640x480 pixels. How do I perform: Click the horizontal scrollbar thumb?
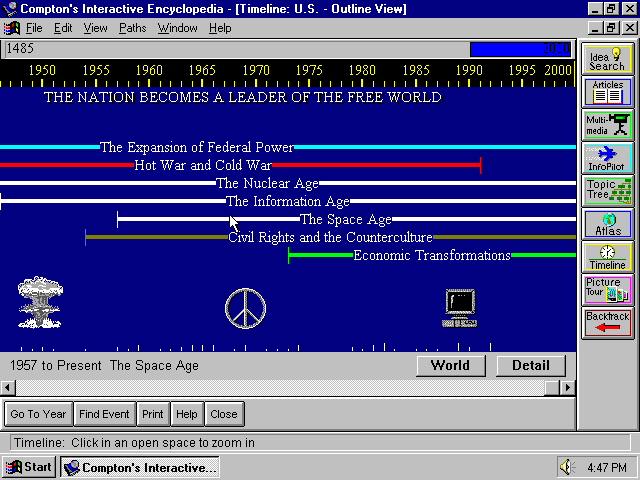click(x=552, y=388)
